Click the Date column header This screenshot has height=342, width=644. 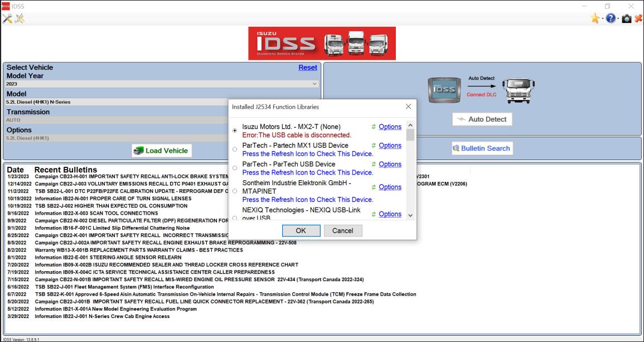pos(16,170)
